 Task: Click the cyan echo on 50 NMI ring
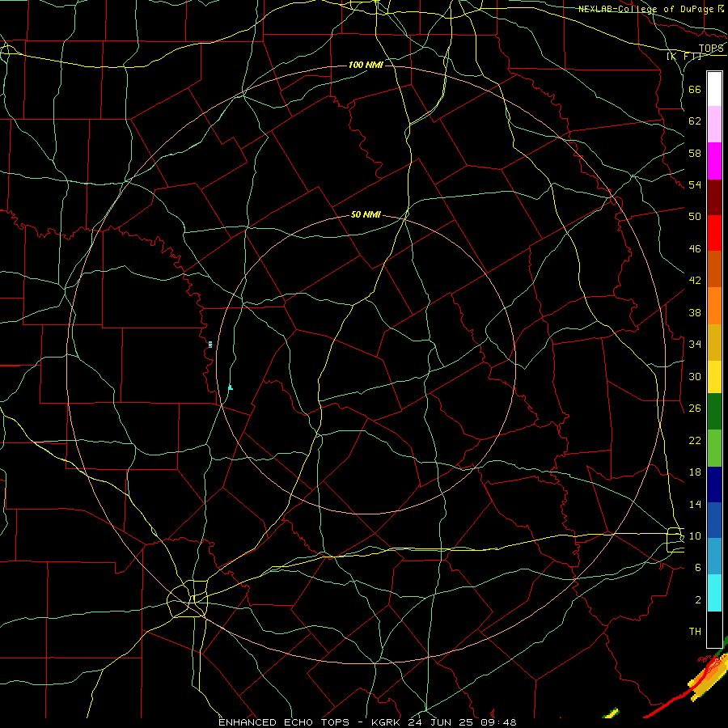(x=231, y=387)
